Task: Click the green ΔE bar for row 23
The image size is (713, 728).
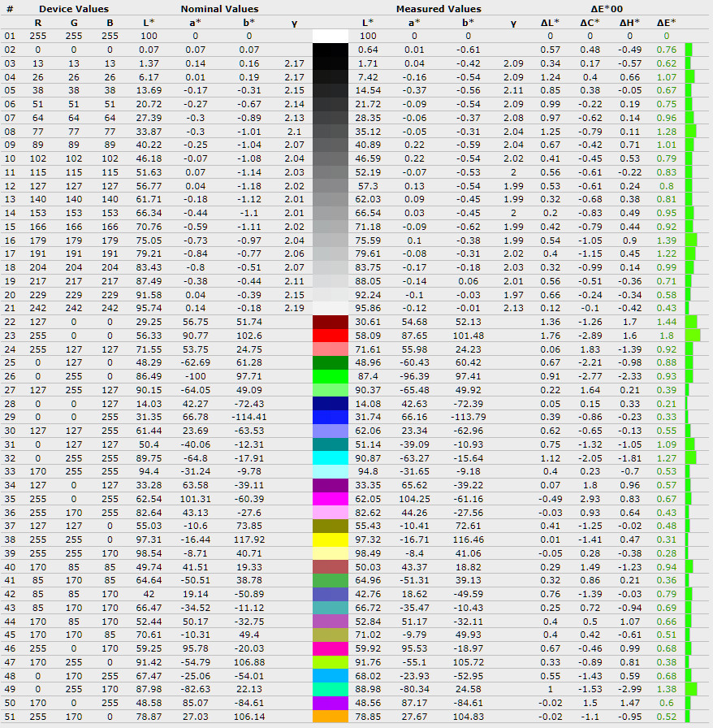Action: click(692, 336)
